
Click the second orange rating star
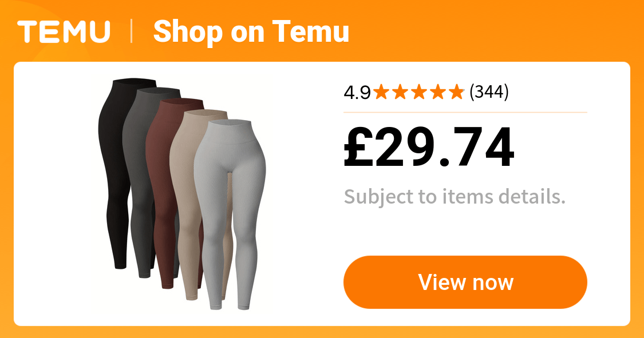pyautogui.click(x=400, y=92)
